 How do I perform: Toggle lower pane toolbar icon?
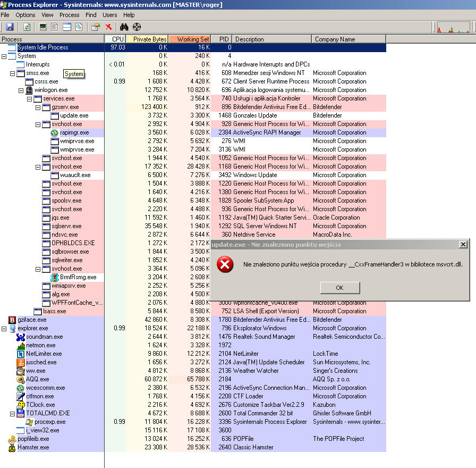(x=67, y=27)
